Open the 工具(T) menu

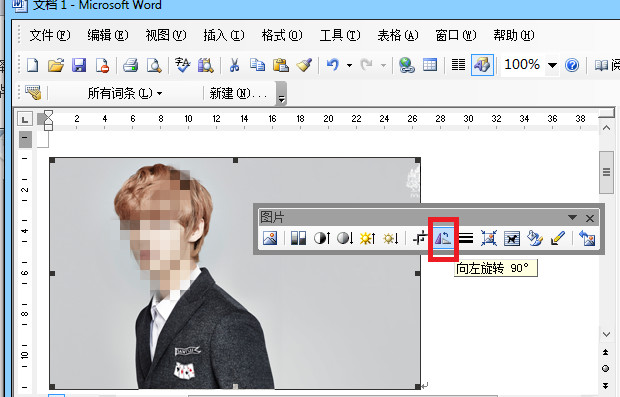[340, 35]
